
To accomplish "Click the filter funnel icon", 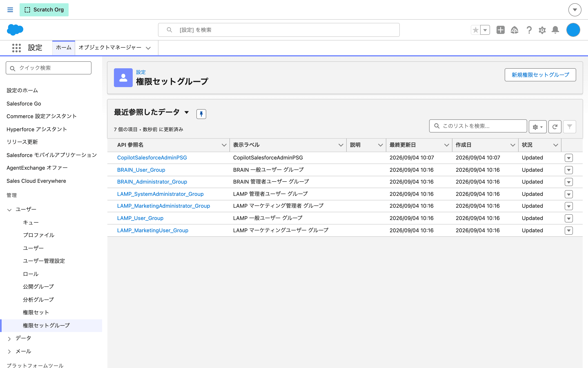I will tap(569, 127).
